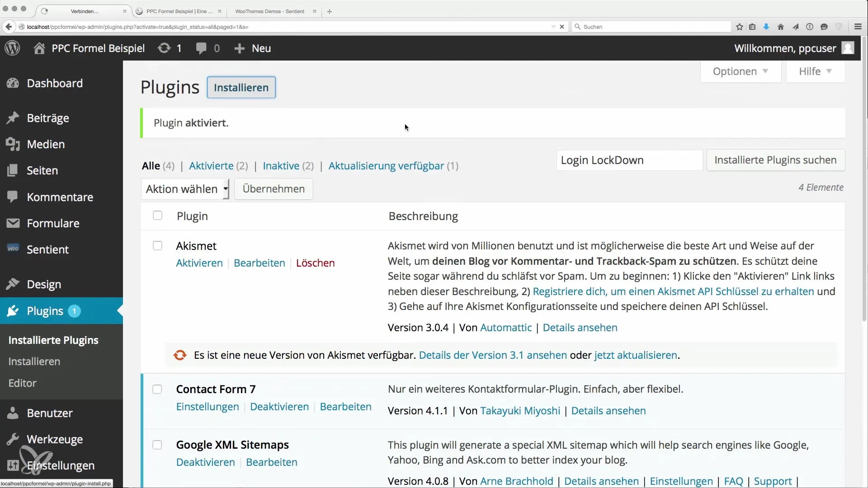Click Installierte Plugins suchen button

(x=775, y=160)
